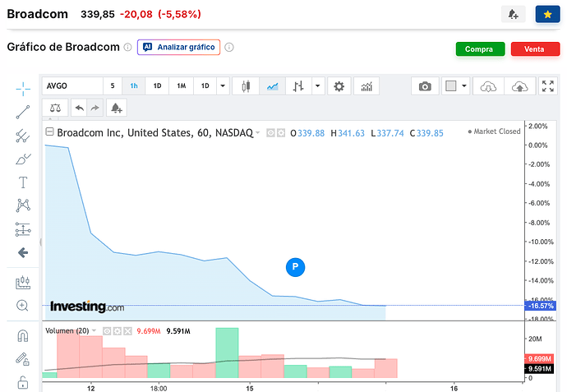
Task: Select the trend line drawing tool
Action: coord(23,112)
